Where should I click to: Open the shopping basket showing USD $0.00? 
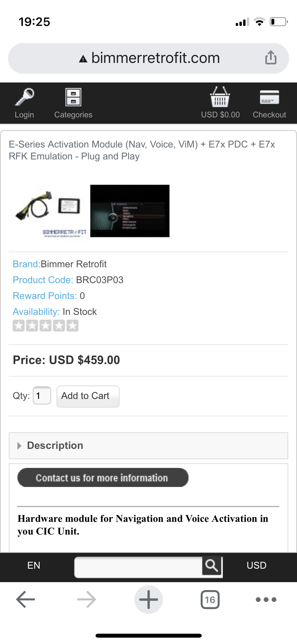[x=220, y=97]
